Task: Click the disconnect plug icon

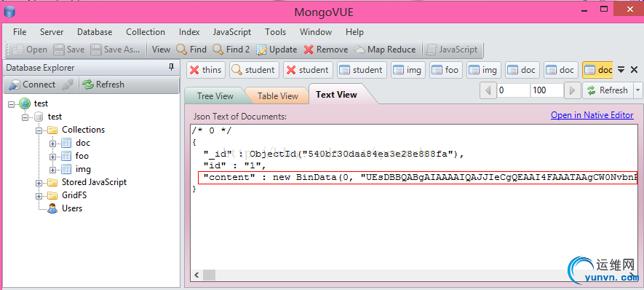Action: [67, 85]
